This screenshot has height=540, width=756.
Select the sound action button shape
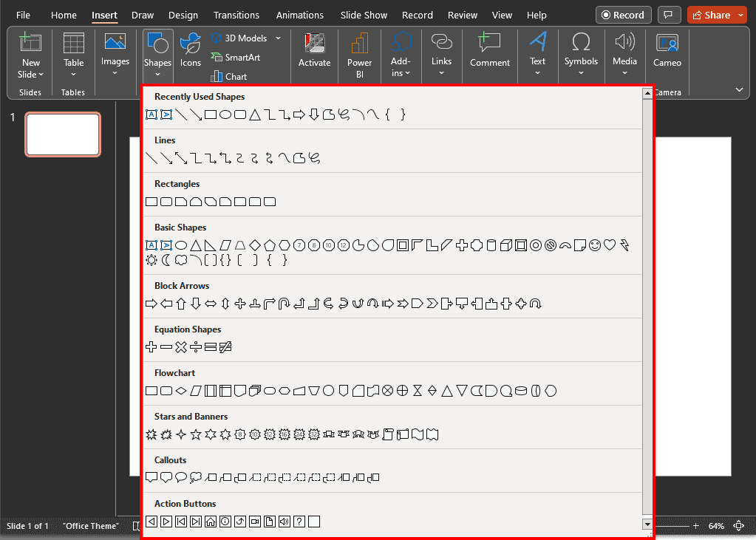[x=284, y=522]
